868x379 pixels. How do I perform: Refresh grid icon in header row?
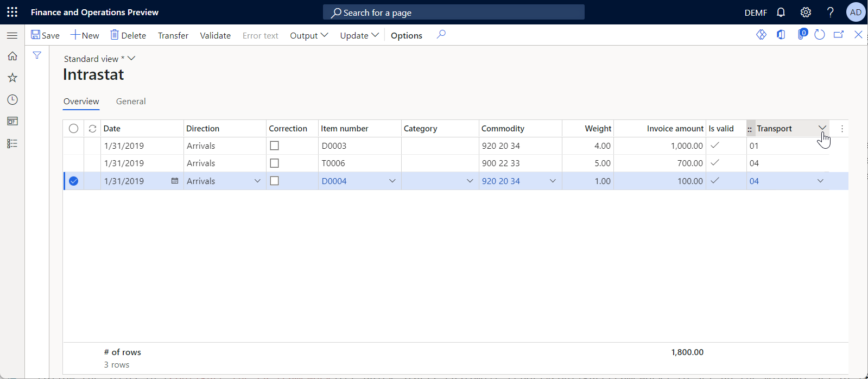(x=92, y=129)
